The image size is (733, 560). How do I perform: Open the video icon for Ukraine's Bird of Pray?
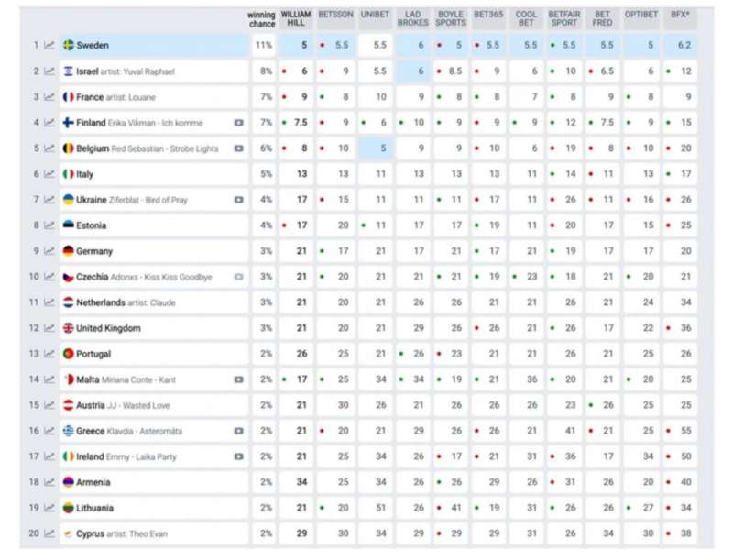[x=238, y=200]
